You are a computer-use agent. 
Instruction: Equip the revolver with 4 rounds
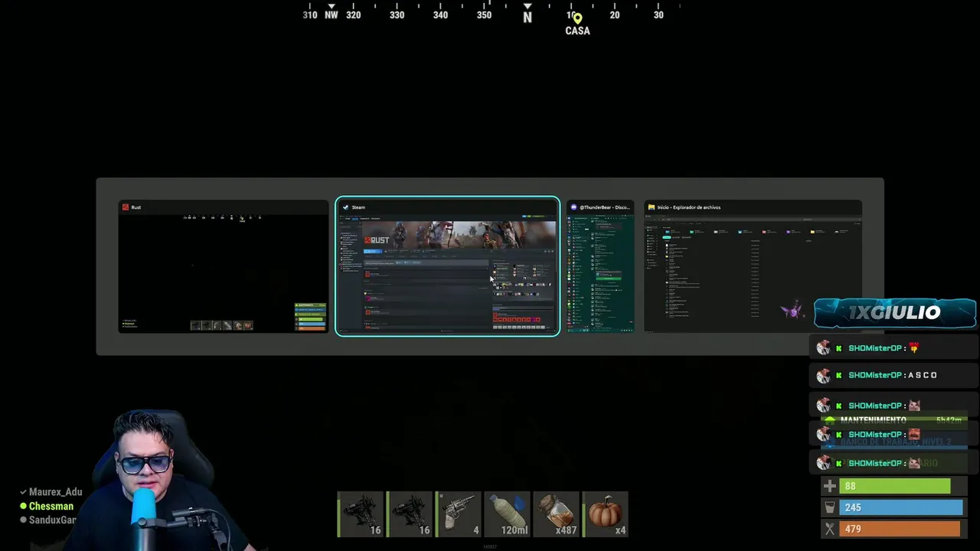pyautogui.click(x=458, y=514)
